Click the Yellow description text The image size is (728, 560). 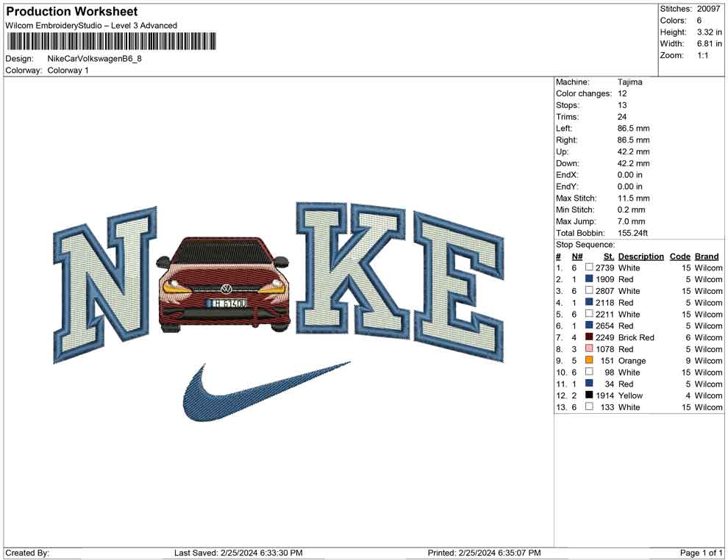pos(630,395)
